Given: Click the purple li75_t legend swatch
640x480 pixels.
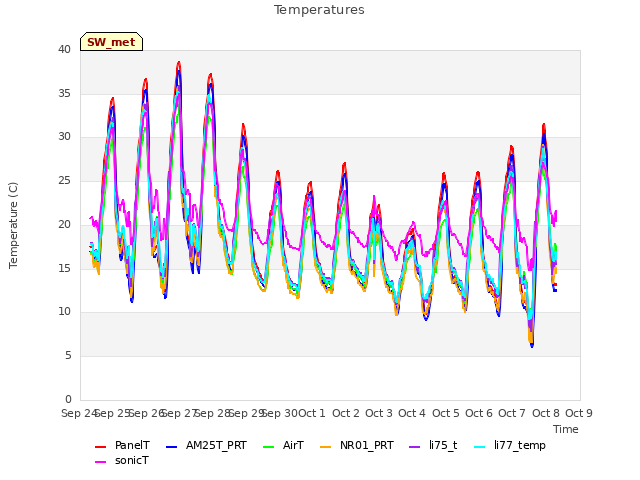Looking at the screenshot, I should [415, 447].
